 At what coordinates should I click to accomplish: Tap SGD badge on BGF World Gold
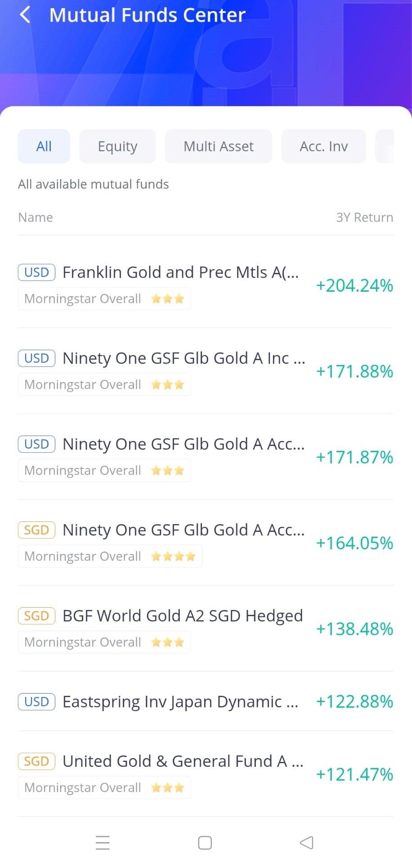tap(36, 616)
